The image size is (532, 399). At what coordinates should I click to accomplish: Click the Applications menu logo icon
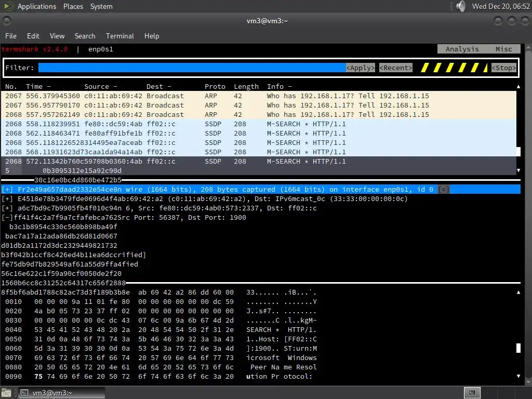(8, 6)
